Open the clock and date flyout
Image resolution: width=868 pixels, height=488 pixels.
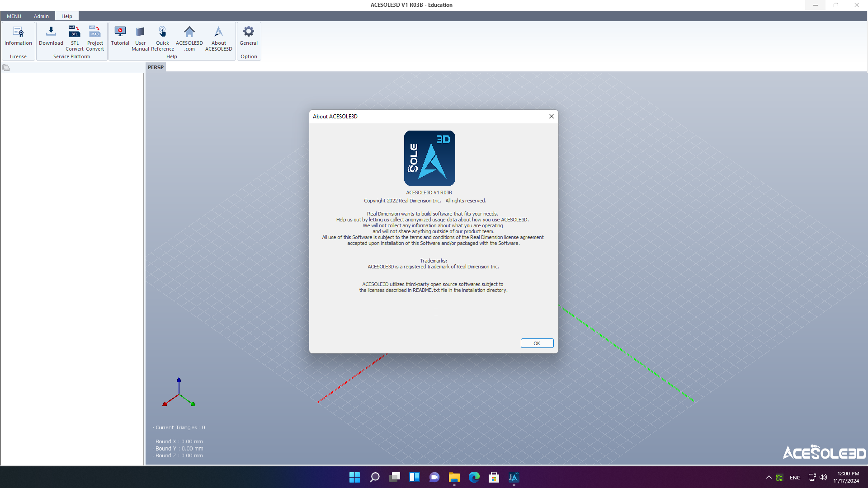846,477
